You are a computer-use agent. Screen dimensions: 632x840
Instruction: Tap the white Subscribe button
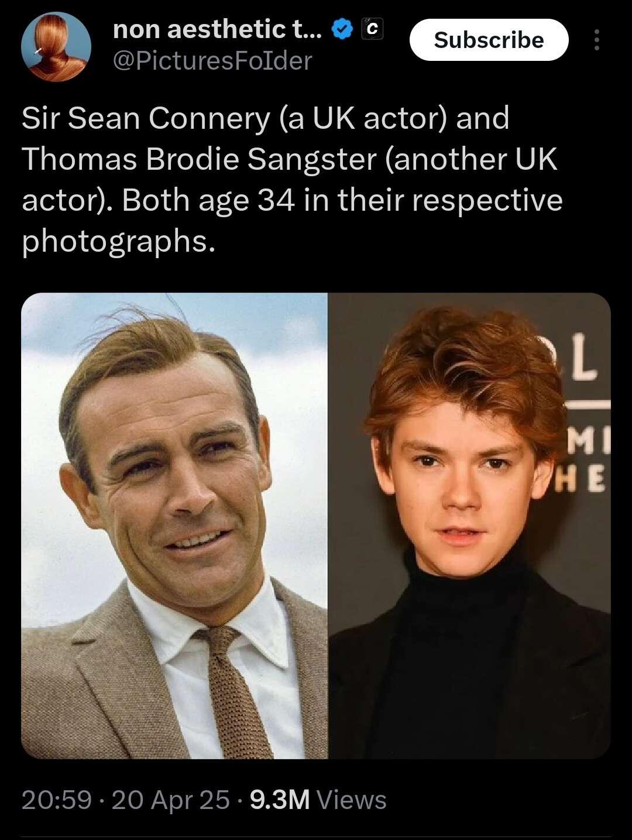[489, 40]
